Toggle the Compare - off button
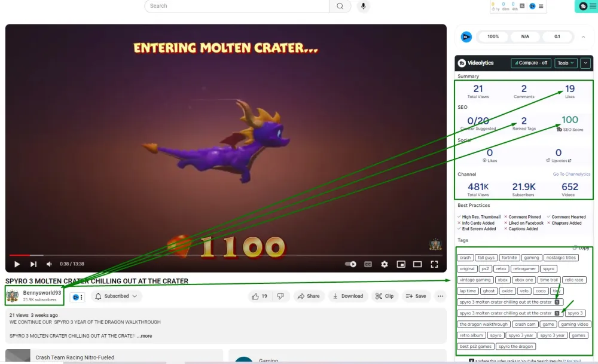This screenshot has height=364, width=598. point(531,63)
